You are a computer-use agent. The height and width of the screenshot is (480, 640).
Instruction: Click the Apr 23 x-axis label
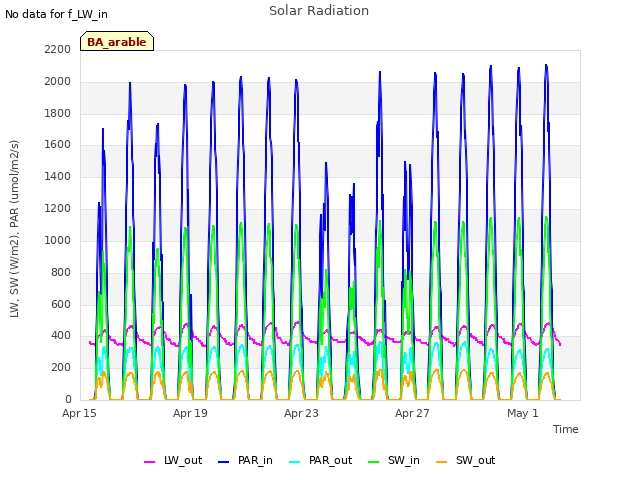point(301,413)
